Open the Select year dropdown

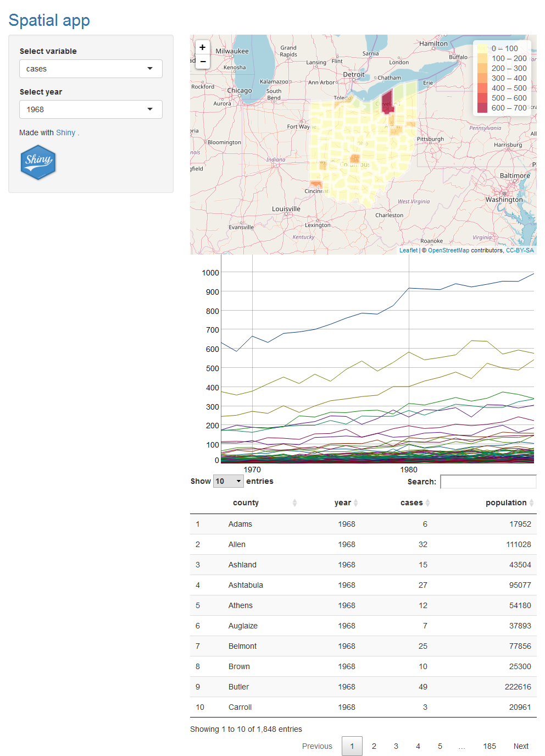[x=91, y=109]
